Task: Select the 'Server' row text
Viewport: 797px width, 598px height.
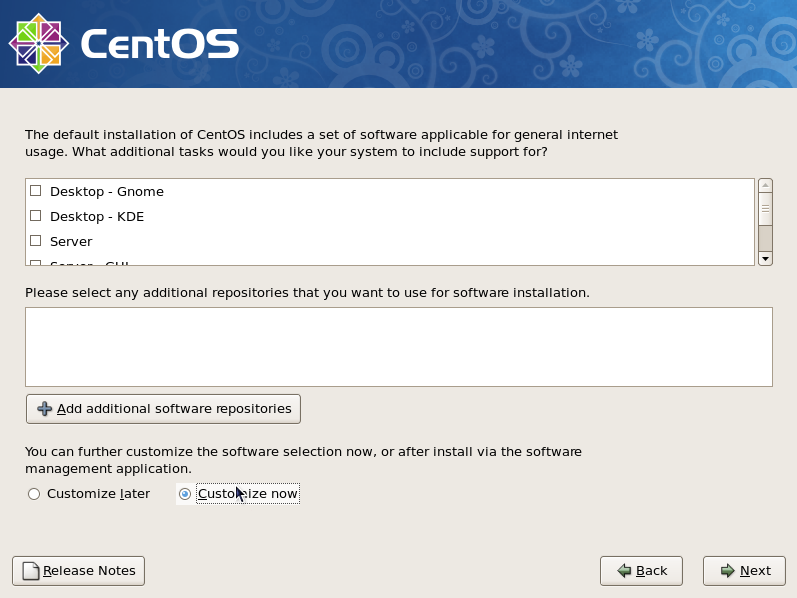Action: click(71, 242)
